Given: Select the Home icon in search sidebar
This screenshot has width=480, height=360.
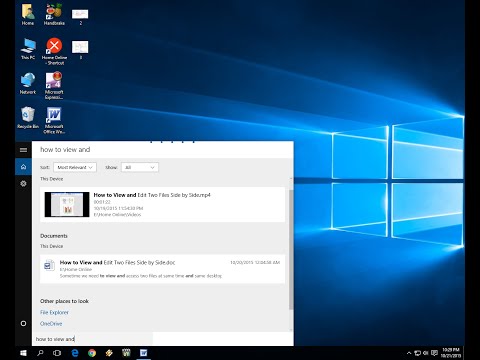Looking at the screenshot, I should click(x=23, y=167).
